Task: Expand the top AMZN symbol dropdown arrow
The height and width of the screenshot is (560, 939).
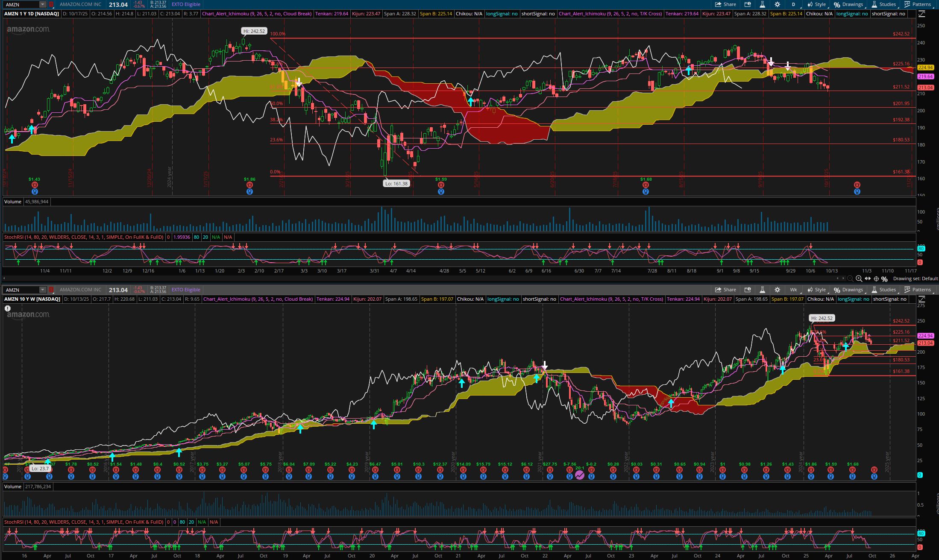Action: (x=42, y=4)
